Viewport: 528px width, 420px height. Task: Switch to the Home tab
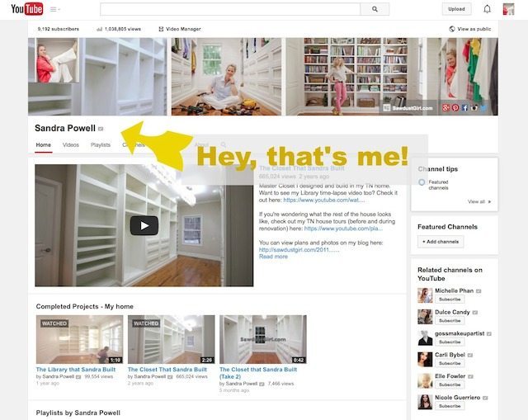(44, 145)
